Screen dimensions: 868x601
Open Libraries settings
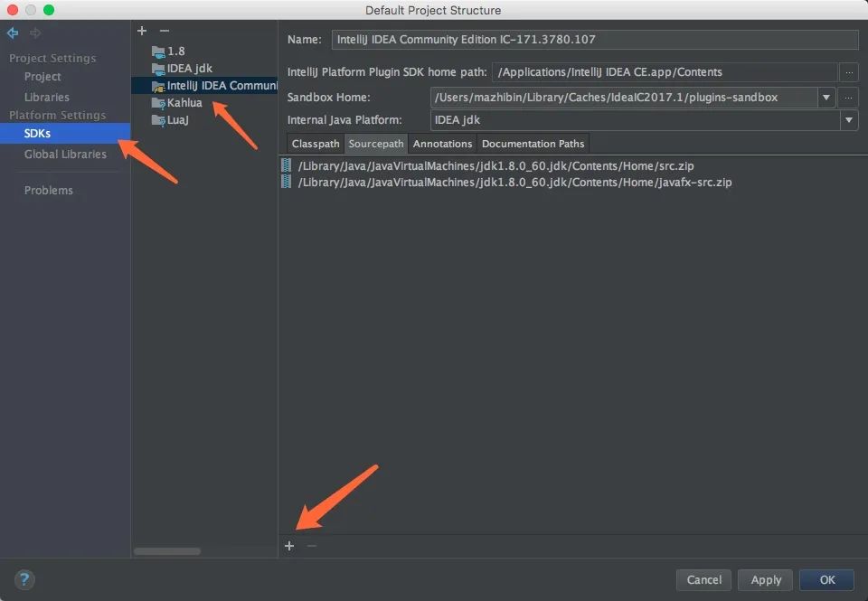tap(47, 97)
